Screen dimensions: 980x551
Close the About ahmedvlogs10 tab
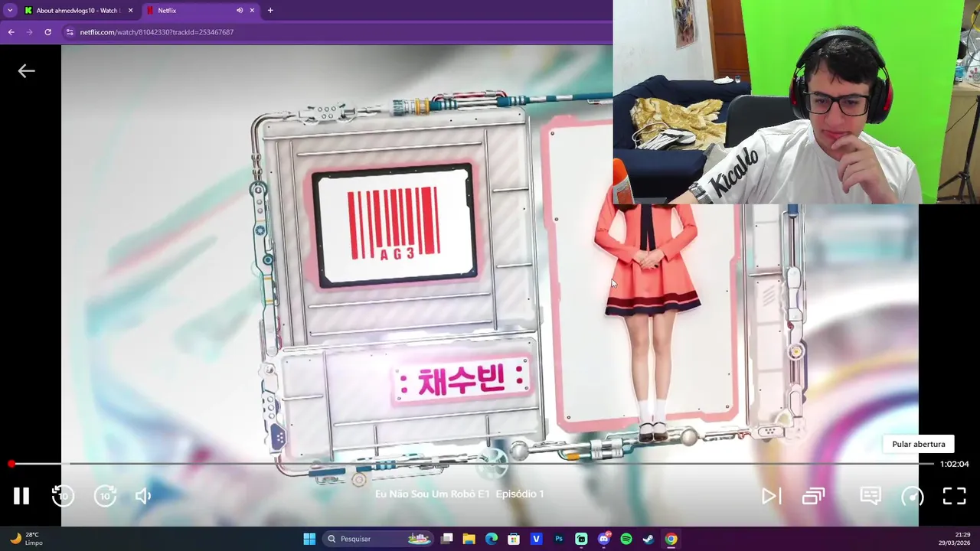130,11
